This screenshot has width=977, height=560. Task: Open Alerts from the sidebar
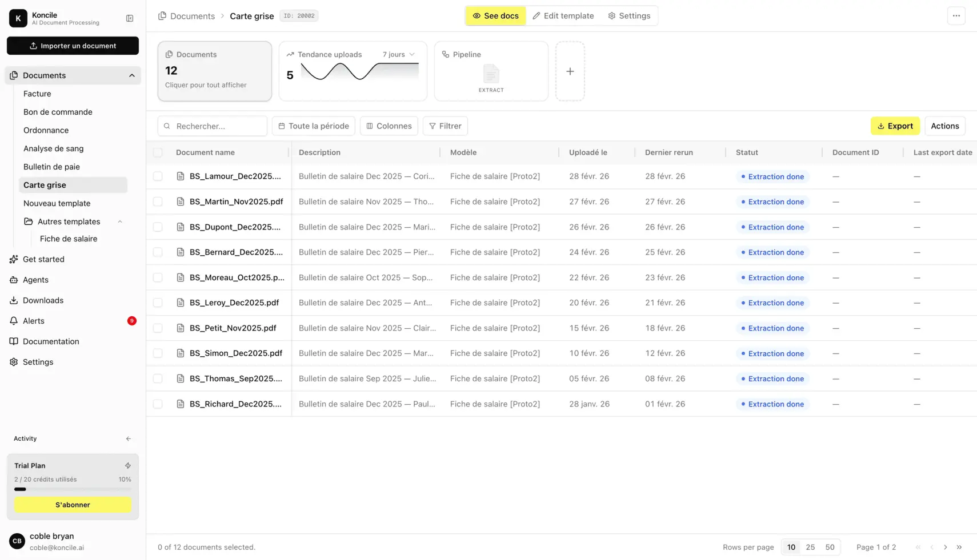coord(33,320)
